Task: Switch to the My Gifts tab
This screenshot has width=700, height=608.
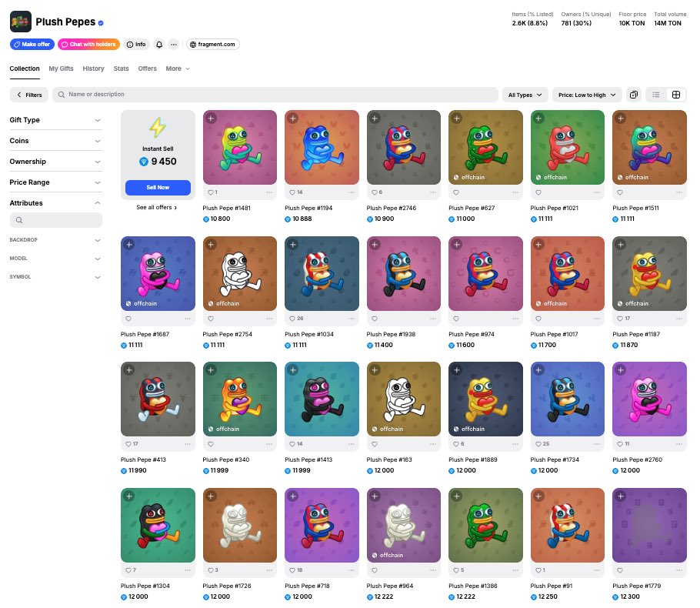Action: [x=62, y=68]
